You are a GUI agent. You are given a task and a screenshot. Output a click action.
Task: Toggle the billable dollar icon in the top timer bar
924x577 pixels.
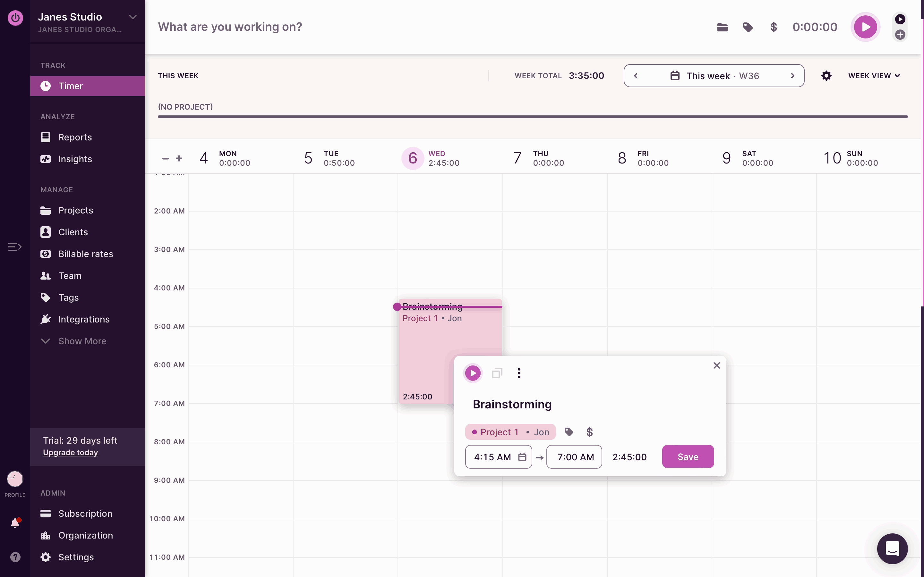coord(774,27)
